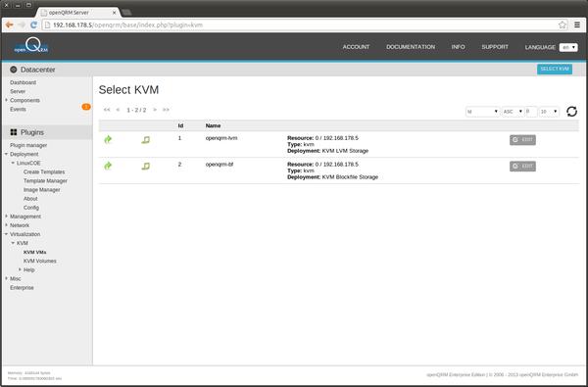Click EDIT for openqrm-bf
The image size is (588, 387).
click(522, 167)
